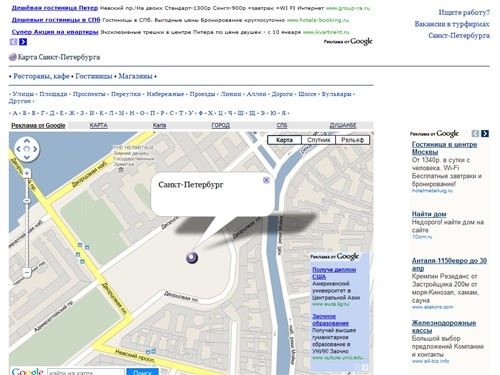Open Проспекты street type link

89,94
